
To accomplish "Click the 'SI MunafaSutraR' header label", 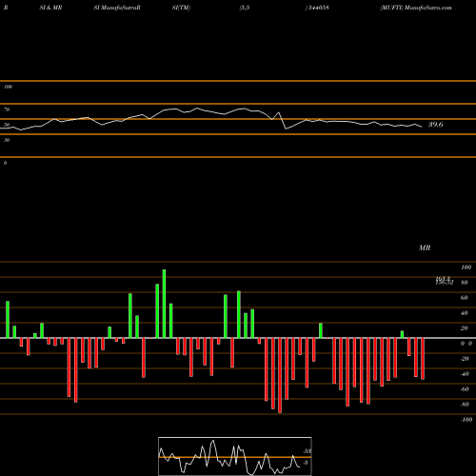I will click(117, 8).
